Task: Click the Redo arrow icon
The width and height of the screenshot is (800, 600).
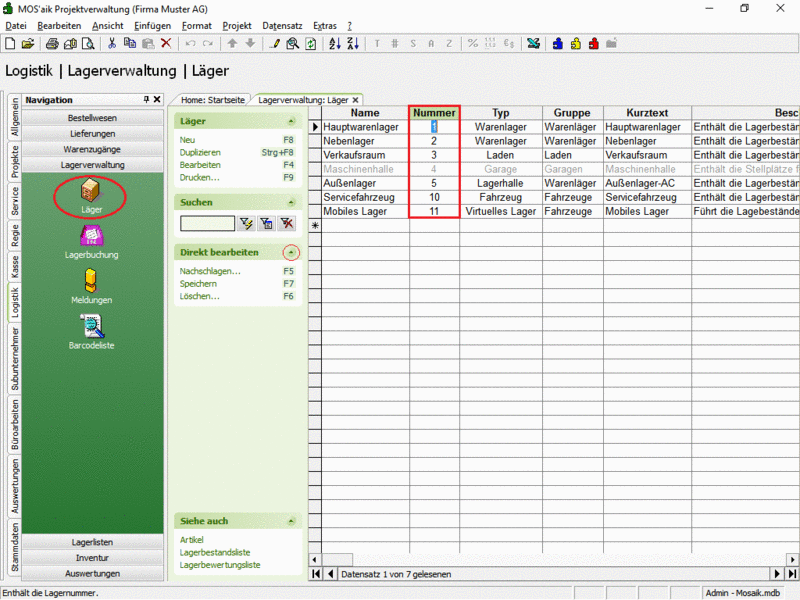Action: click(208, 44)
